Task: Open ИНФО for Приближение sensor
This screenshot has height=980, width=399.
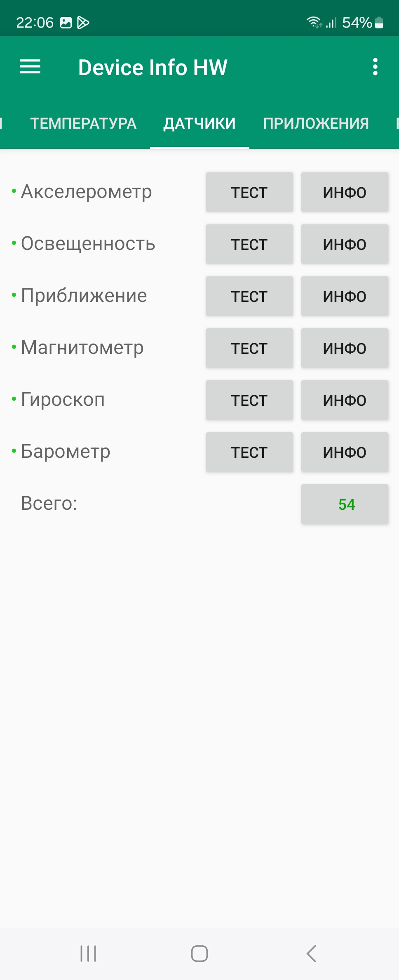Action: (x=345, y=296)
